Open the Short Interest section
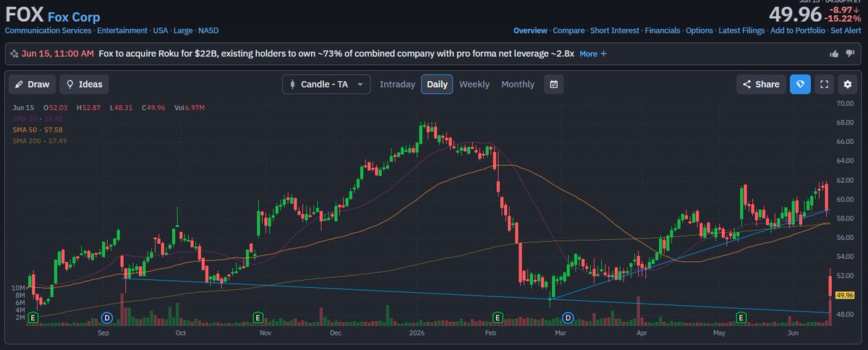 click(x=615, y=31)
